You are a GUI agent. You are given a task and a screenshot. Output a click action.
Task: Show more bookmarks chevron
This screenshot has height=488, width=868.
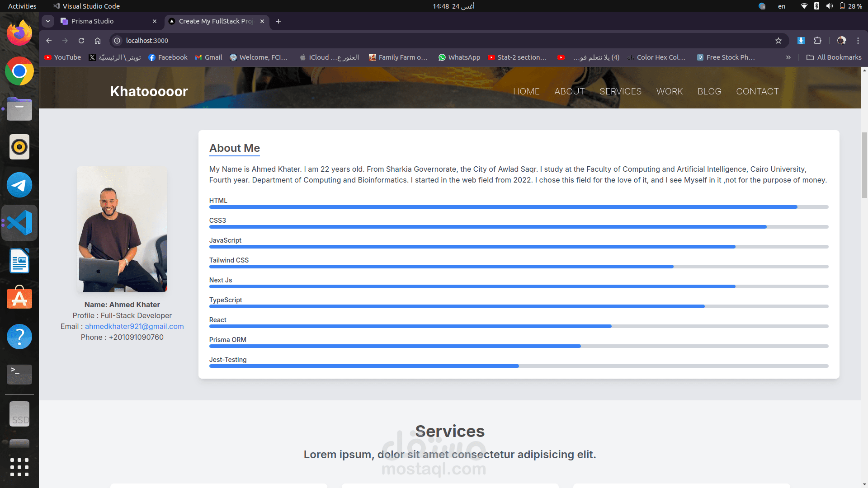click(788, 57)
